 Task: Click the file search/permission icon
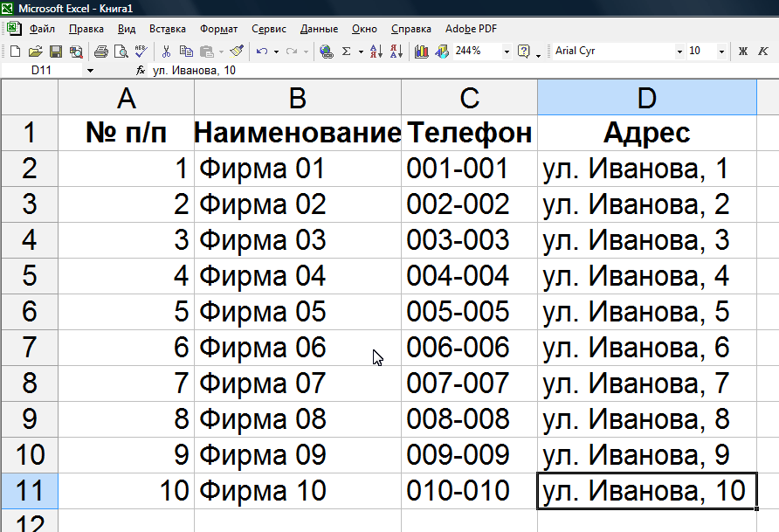pyautogui.click(x=76, y=52)
